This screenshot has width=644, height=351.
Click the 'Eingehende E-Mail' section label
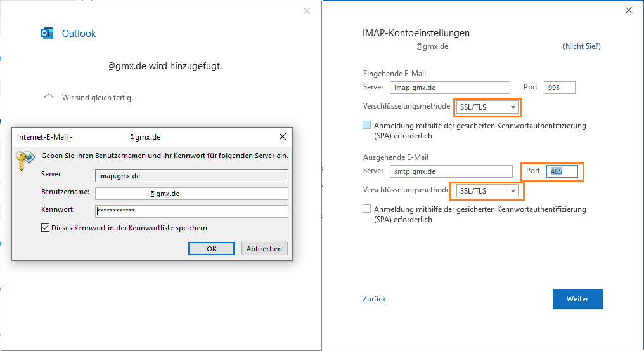click(x=394, y=74)
